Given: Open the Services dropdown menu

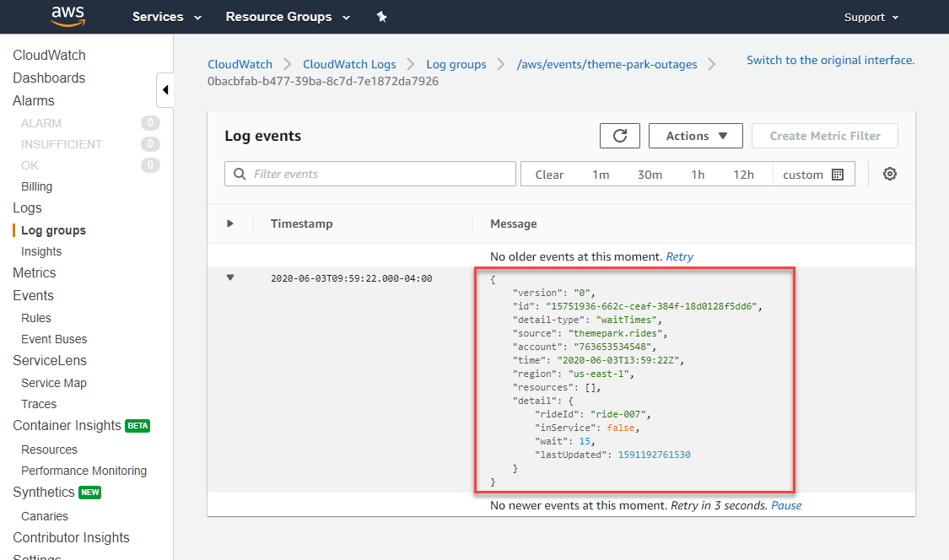Looking at the screenshot, I should click(166, 17).
